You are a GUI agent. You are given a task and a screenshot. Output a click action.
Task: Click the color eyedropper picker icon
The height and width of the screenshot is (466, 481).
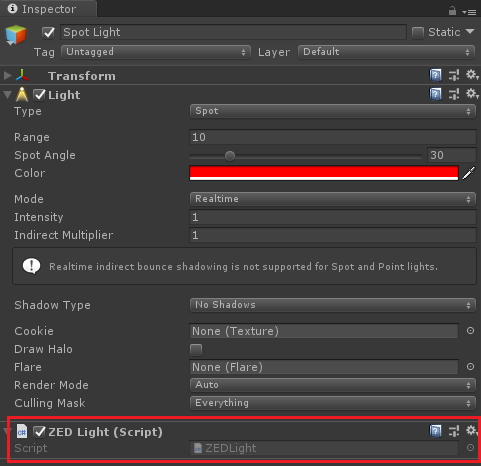coord(469,173)
